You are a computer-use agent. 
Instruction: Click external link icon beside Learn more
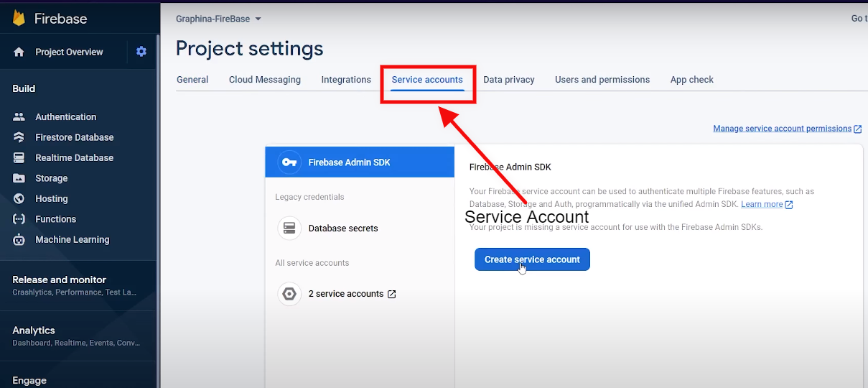[789, 205]
